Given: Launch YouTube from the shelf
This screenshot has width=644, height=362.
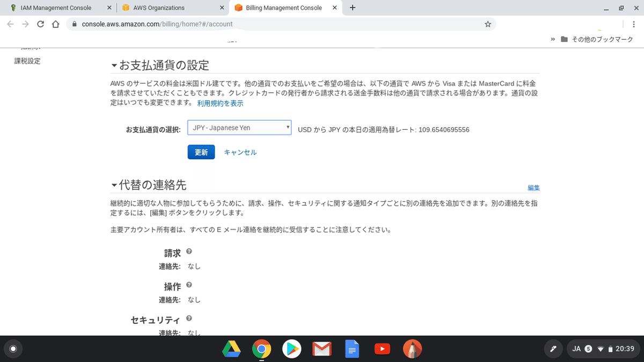Looking at the screenshot, I should click(382, 349).
